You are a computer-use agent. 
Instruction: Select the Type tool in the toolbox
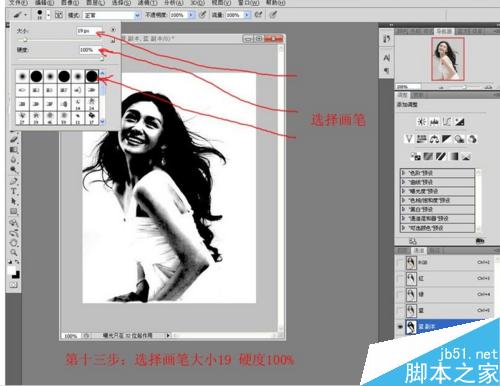pos(13,191)
